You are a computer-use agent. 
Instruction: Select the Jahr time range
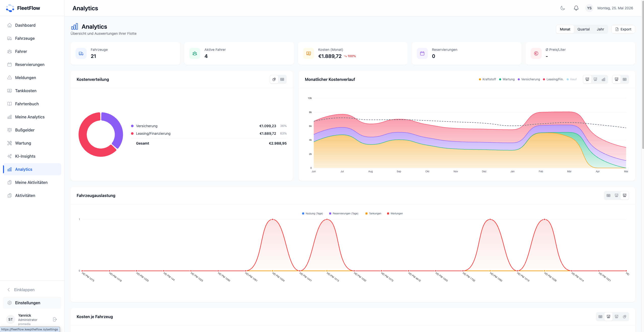click(600, 29)
